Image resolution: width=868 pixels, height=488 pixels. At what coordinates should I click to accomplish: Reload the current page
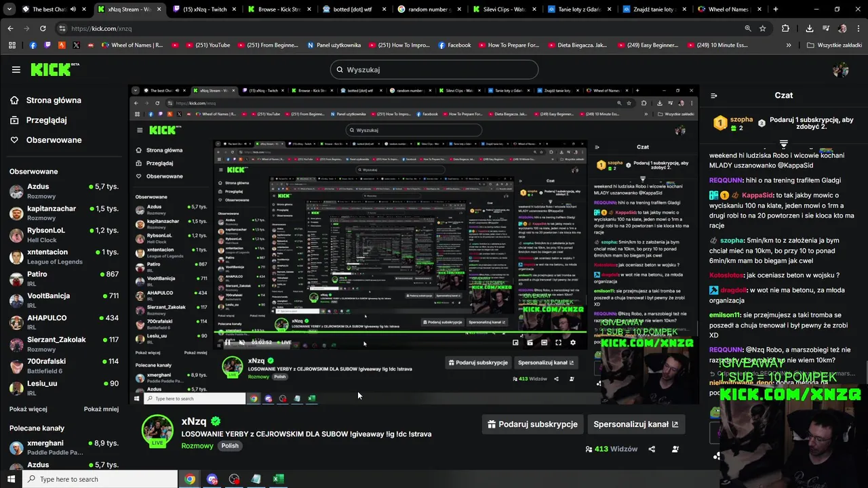pos(43,28)
